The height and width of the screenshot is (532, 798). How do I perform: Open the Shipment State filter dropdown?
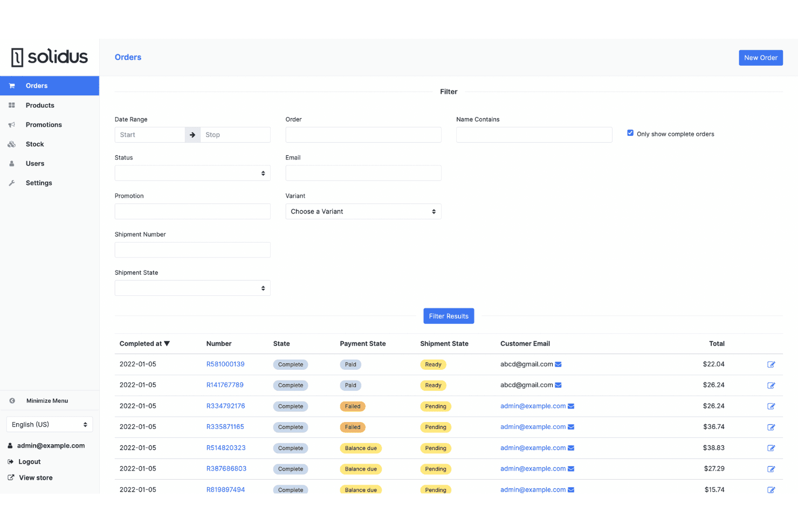(x=192, y=288)
